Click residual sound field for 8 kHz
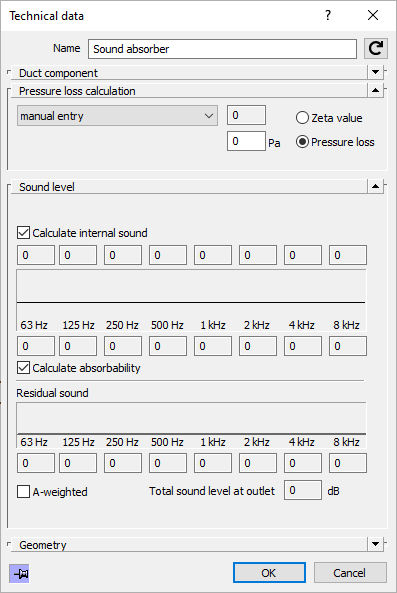This screenshot has width=397, height=593. pyautogui.click(x=348, y=463)
